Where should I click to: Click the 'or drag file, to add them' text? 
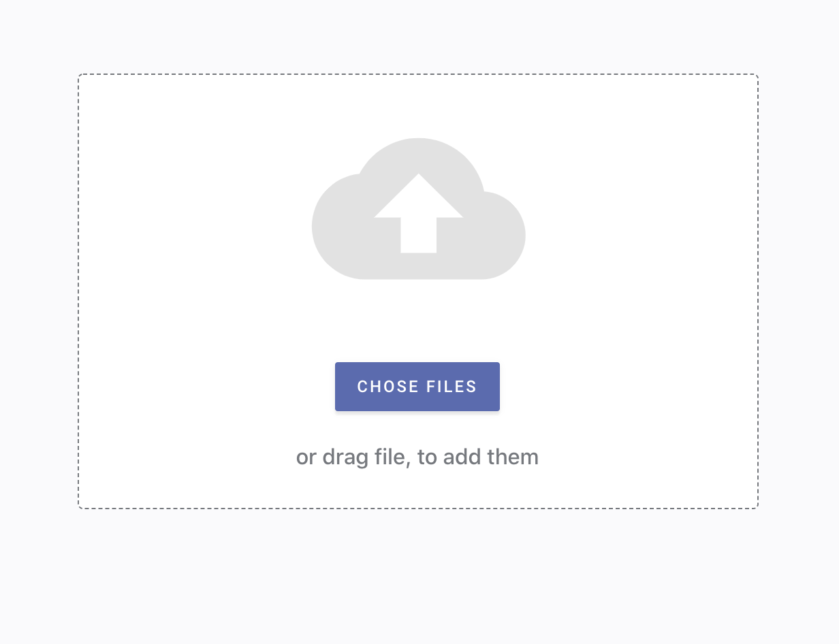tap(417, 457)
